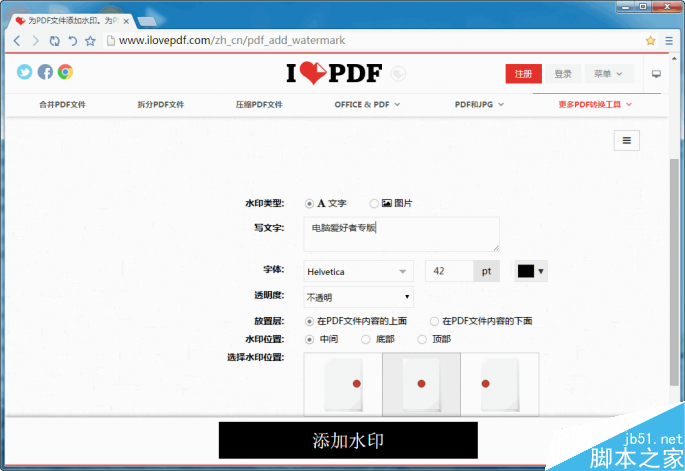
Task: Open the merge PDF files tab
Action: pos(62,104)
